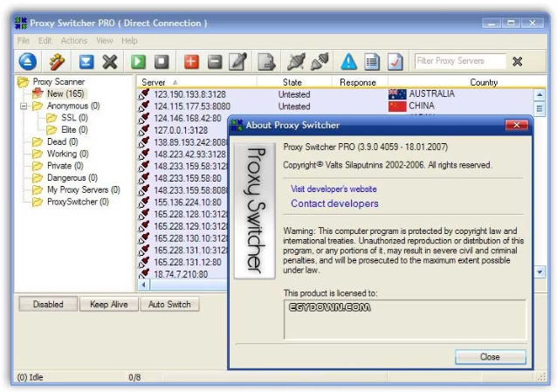Click the list document toolbar icon
Viewport: 557px width, 392px height.
click(x=372, y=61)
